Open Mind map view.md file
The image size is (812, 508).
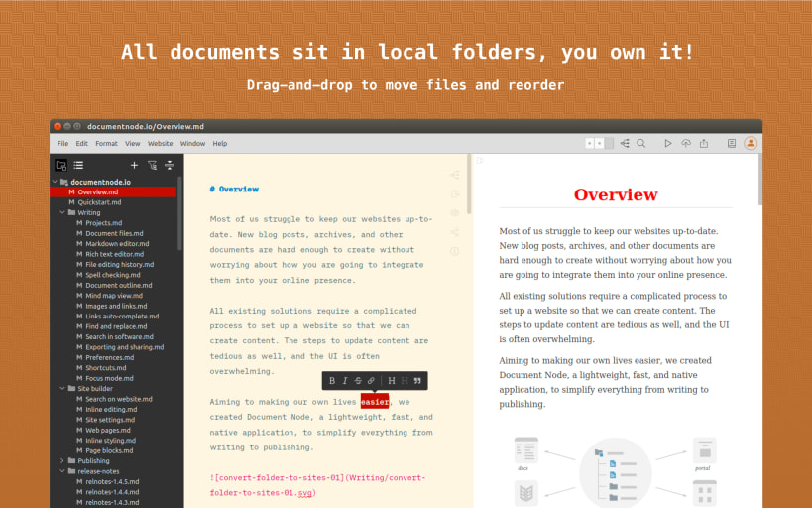click(x=113, y=296)
